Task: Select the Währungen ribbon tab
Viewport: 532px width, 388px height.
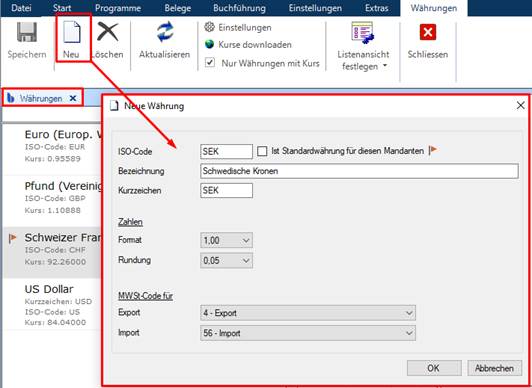Action: coord(434,8)
